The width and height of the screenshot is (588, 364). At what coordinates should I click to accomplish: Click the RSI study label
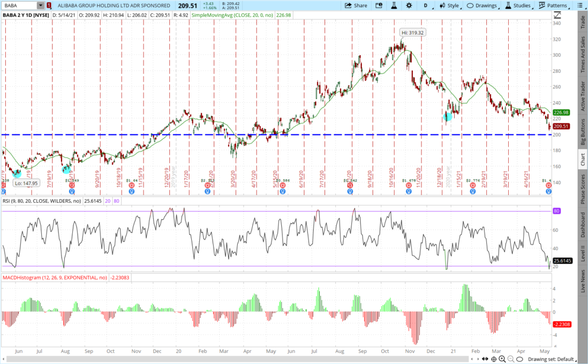coord(41,202)
